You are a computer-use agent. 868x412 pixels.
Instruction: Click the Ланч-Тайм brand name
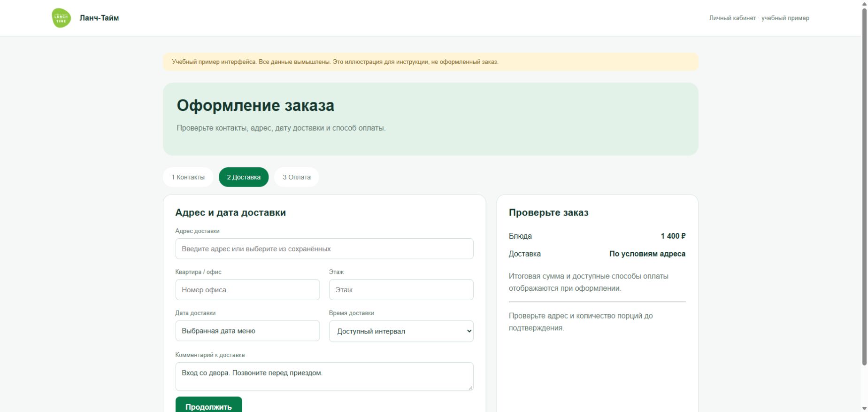click(99, 18)
